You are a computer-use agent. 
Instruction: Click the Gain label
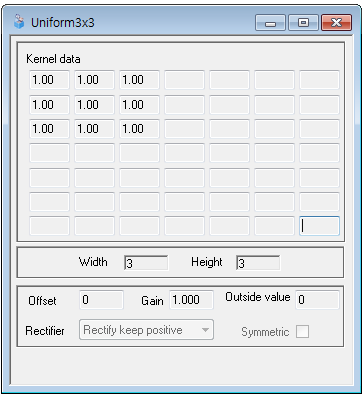click(152, 301)
